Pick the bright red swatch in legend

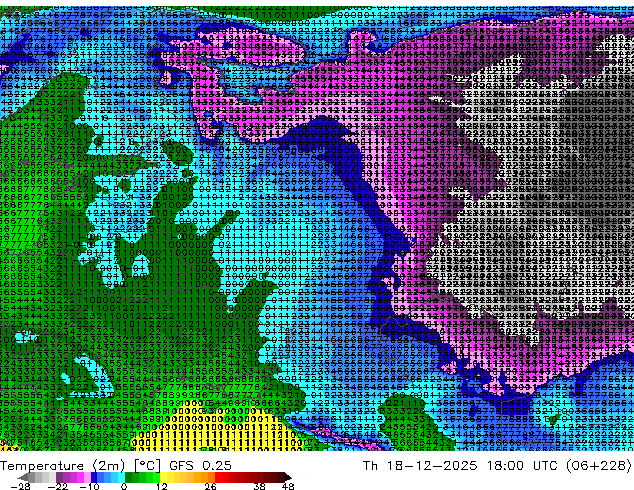point(218,477)
